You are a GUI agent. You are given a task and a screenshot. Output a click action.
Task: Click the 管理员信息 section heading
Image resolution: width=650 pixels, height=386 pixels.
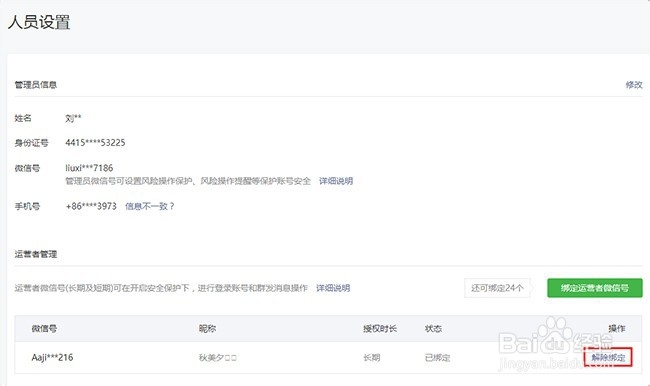(36, 85)
